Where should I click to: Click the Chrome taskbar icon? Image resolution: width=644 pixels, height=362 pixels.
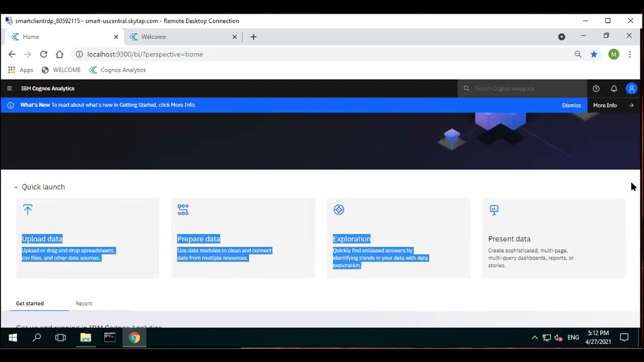point(134,338)
